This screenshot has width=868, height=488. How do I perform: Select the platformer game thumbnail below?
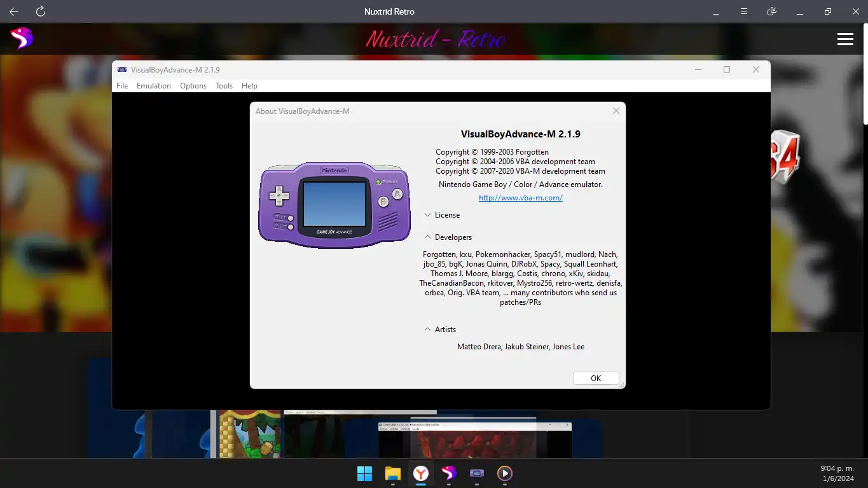[x=250, y=433]
